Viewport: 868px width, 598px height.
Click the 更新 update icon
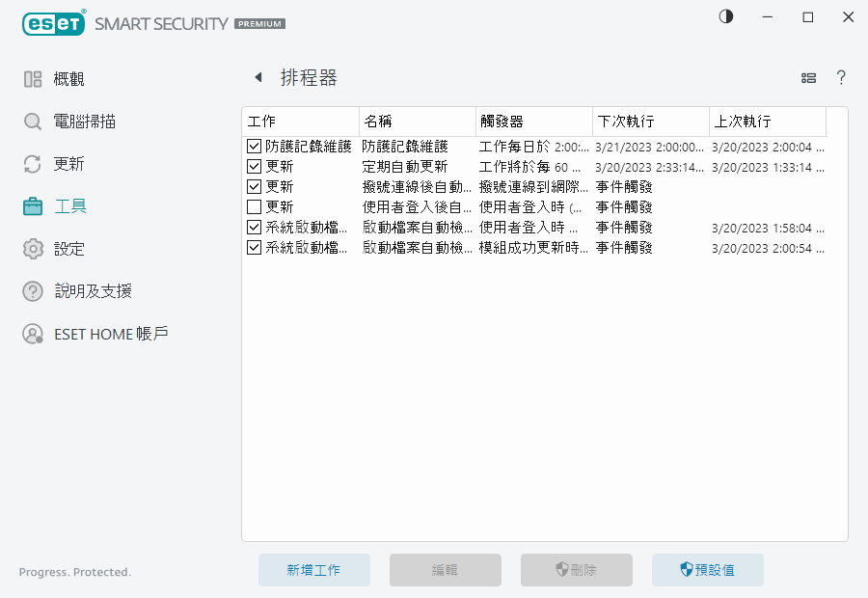pyautogui.click(x=30, y=163)
